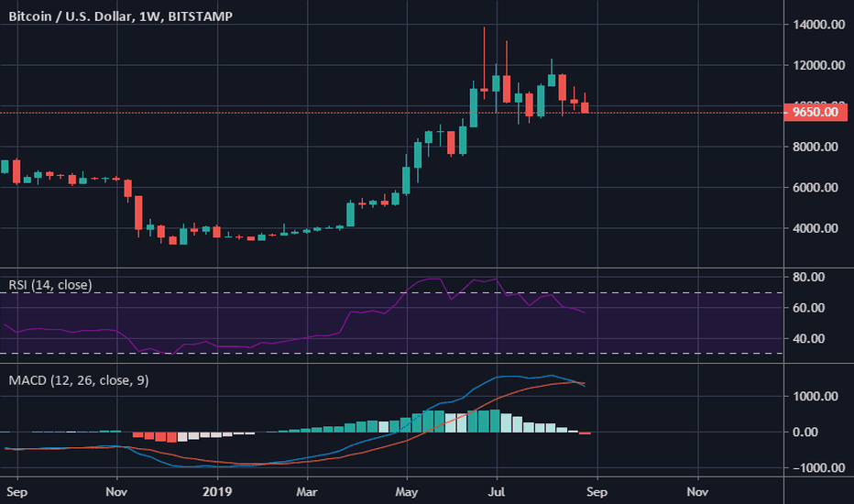The image size is (854, 504).
Task: Click the 12000.00 price axis label
Action: click(x=818, y=65)
